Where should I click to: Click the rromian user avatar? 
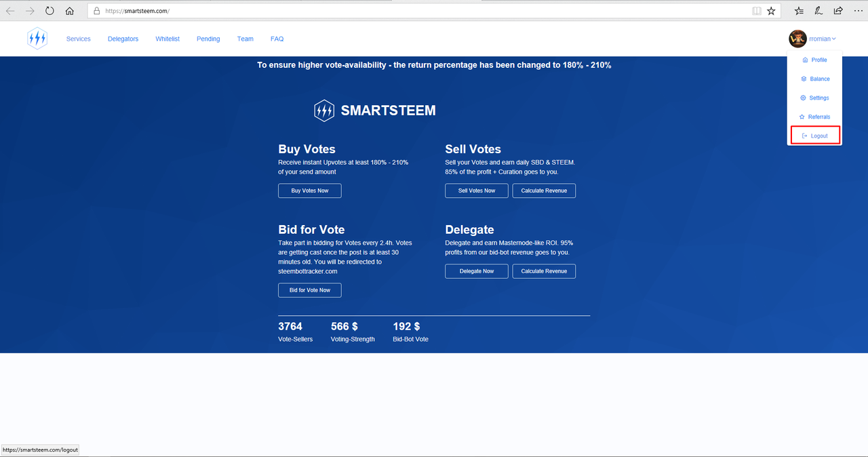(x=797, y=39)
